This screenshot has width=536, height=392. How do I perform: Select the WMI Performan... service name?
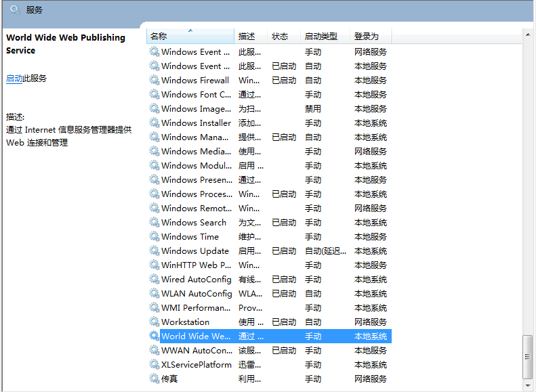point(196,307)
